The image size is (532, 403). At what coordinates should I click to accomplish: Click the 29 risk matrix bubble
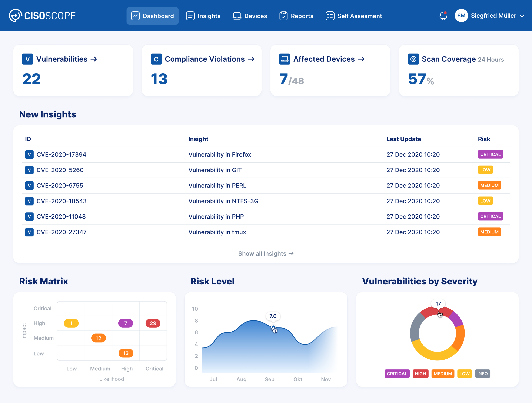click(153, 323)
